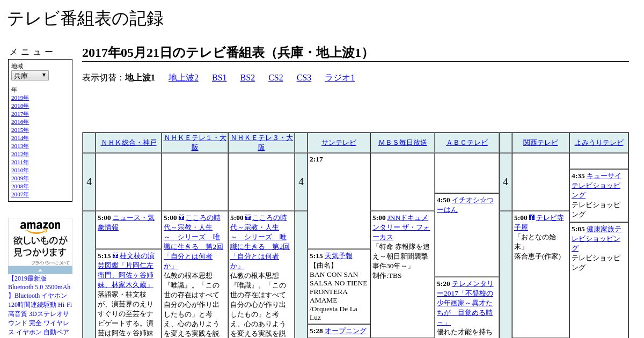The image size is (644, 338).
Task: Open the Bluetooth イヤホン ad link
Action: coord(40,306)
